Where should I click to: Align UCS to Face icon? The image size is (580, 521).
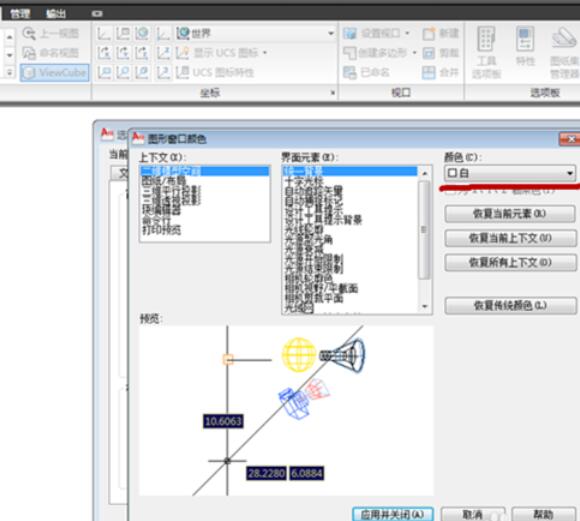[142, 72]
